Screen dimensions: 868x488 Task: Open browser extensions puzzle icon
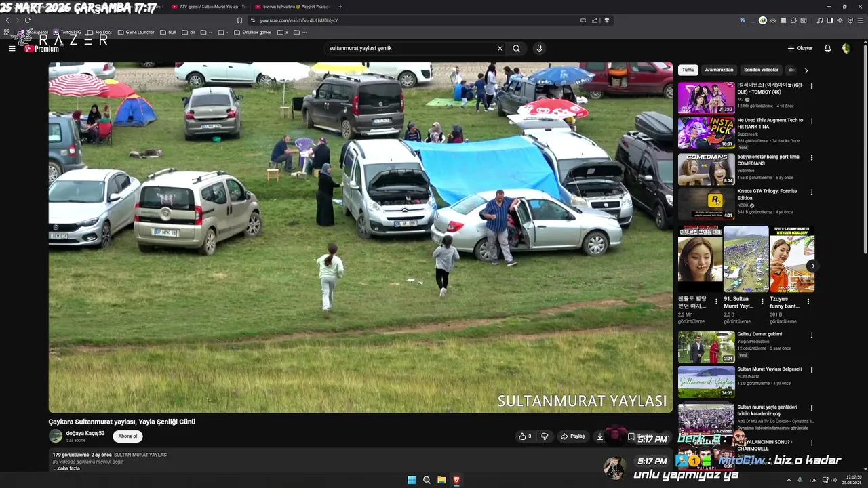coord(793,20)
